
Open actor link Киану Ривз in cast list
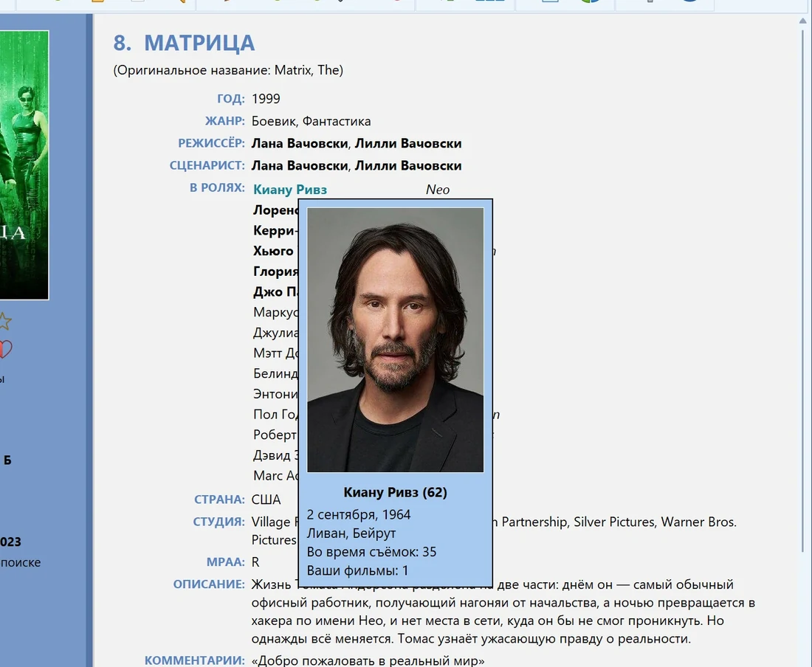click(290, 190)
